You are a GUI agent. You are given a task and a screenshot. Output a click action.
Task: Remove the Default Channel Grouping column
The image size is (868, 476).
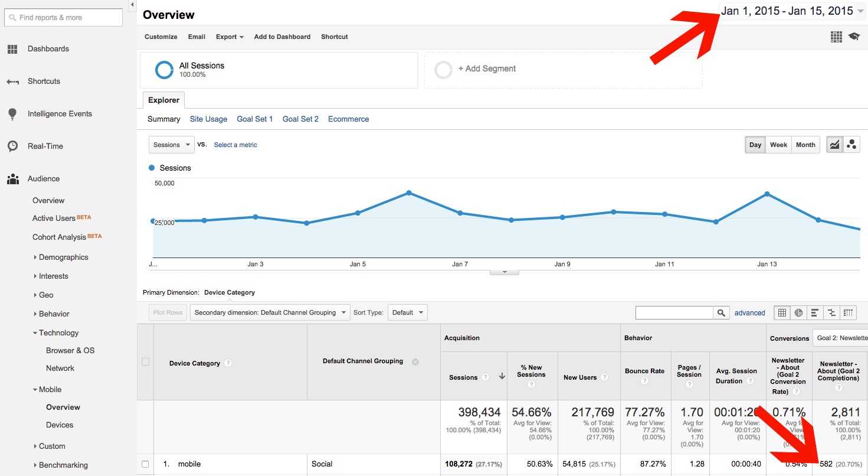[x=415, y=361]
